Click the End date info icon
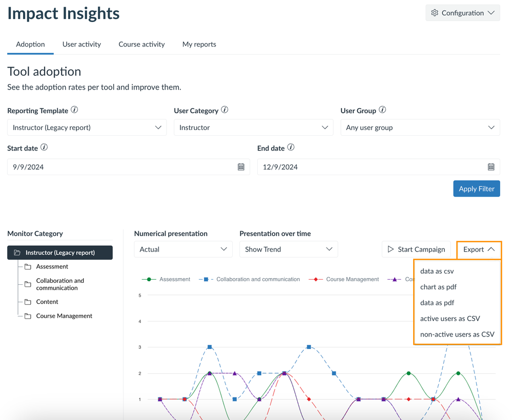The height and width of the screenshot is (420, 512). (291, 148)
